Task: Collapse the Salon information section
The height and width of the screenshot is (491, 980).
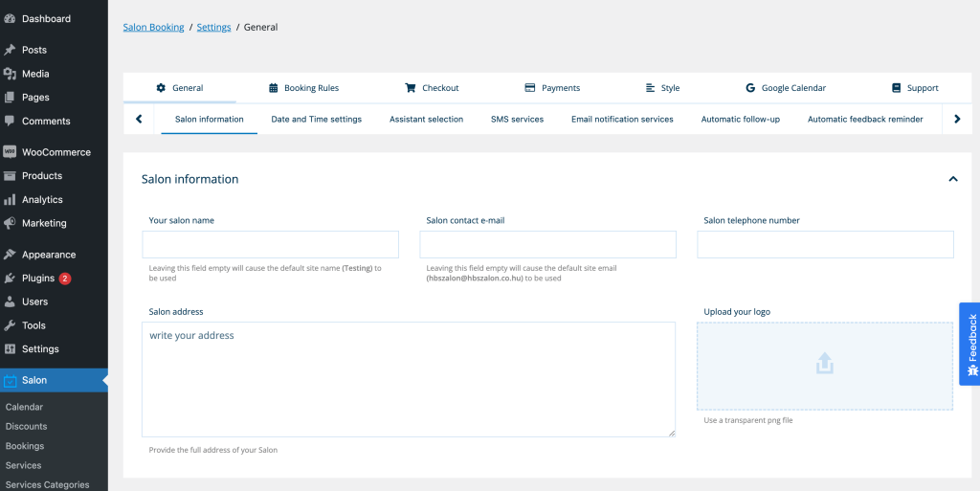Action: click(952, 179)
